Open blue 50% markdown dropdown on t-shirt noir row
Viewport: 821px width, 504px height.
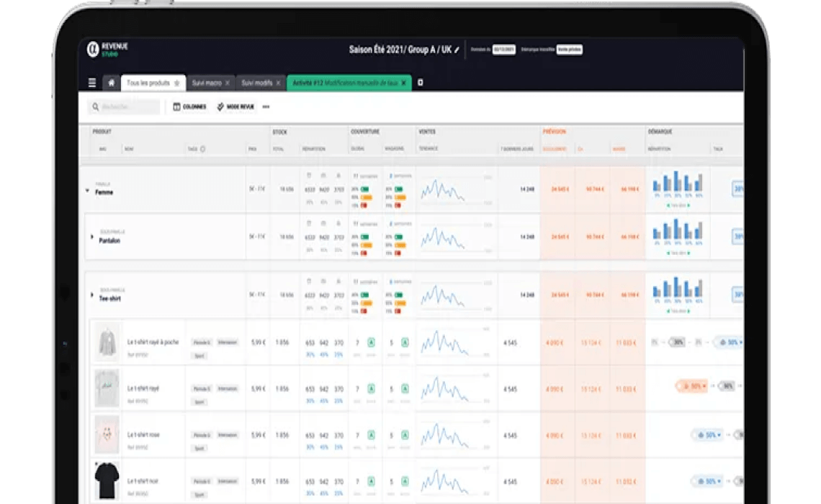708,481
